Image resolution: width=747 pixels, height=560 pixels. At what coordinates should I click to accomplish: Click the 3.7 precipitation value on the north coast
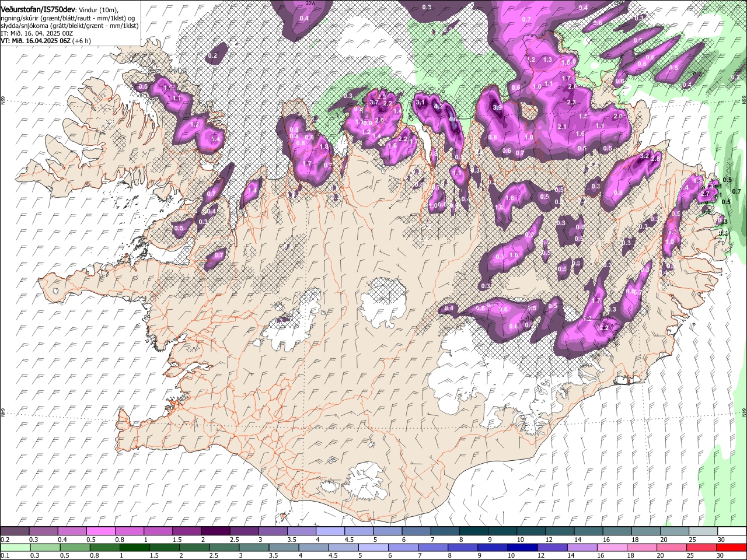tap(375, 102)
